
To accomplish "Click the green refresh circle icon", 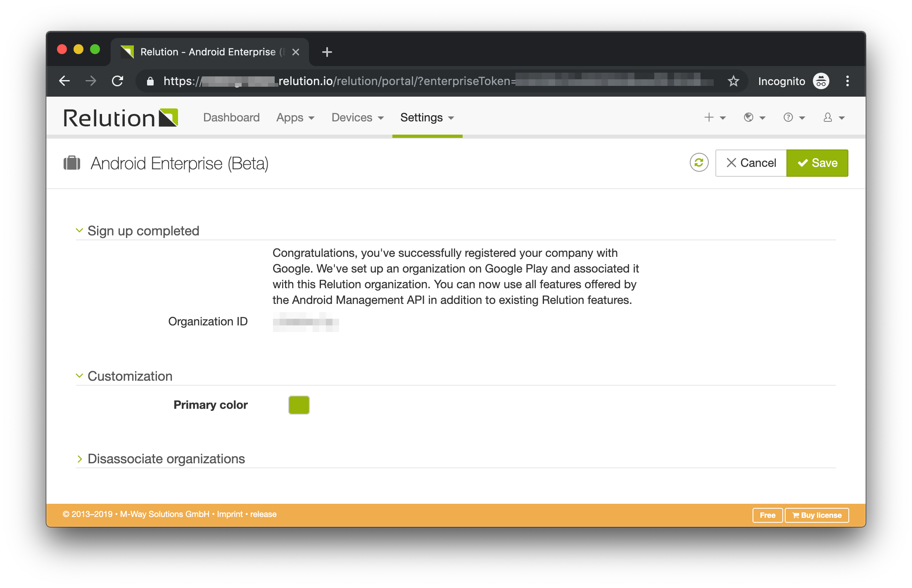I will (x=699, y=163).
